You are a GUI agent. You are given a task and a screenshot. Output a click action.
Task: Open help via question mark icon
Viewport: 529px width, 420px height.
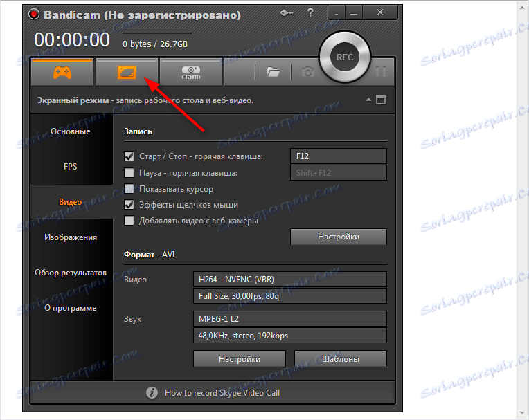[x=310, y=13]
